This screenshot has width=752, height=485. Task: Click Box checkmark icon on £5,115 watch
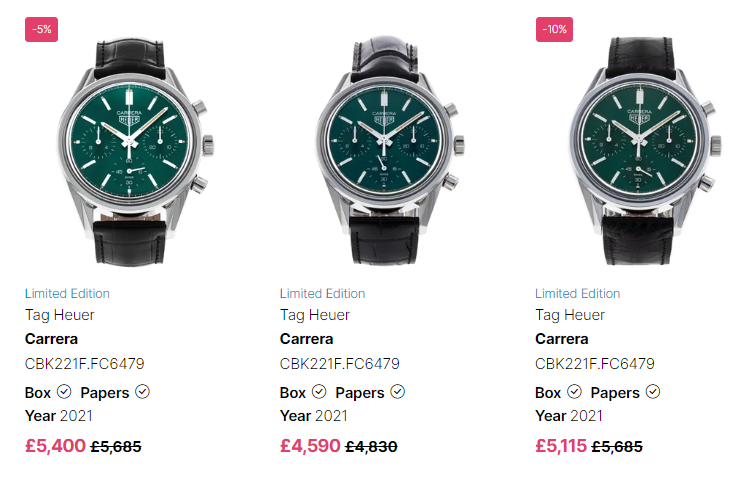click(574, 392)
